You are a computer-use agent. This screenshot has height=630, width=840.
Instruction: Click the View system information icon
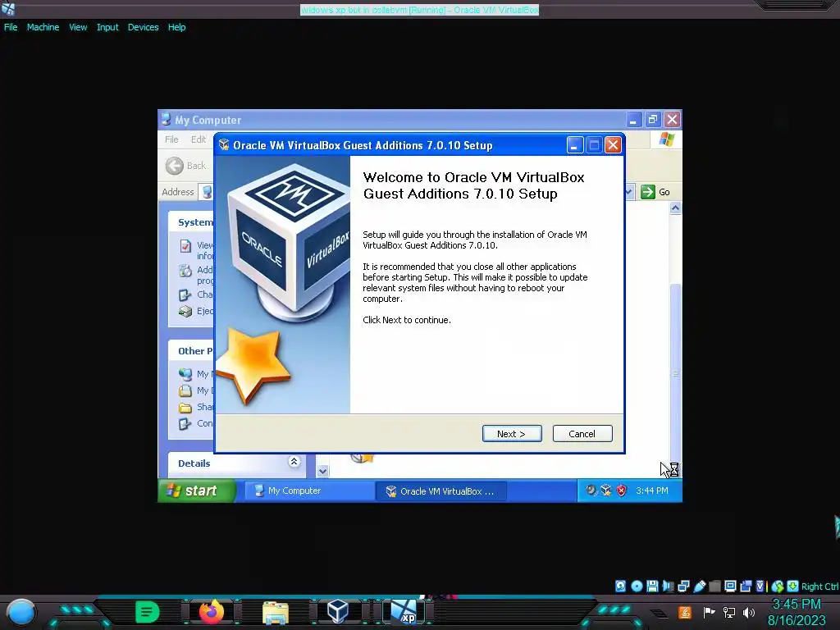[x=185, y=246]
